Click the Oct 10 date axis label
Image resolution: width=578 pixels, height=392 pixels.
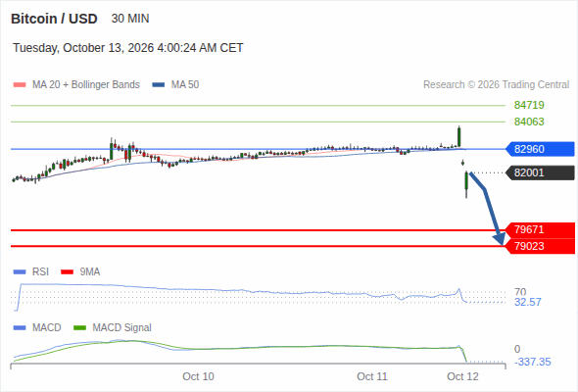point(198,376)
